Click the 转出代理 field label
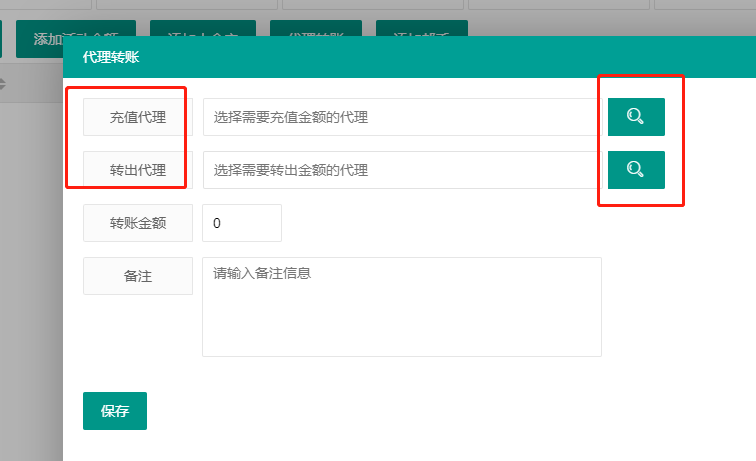The image size is (756, 461). pyautogui.click(x=137, y=170)
